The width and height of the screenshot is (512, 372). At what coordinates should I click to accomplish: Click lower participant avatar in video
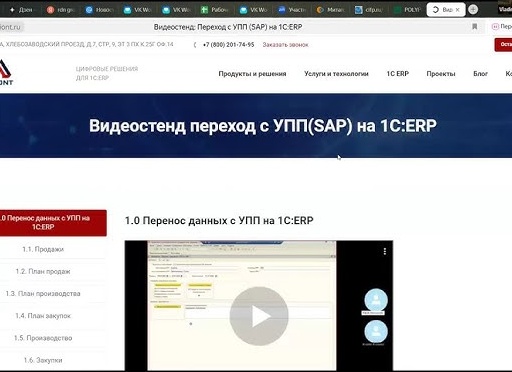pyautogui.click(x=376, y=331)
